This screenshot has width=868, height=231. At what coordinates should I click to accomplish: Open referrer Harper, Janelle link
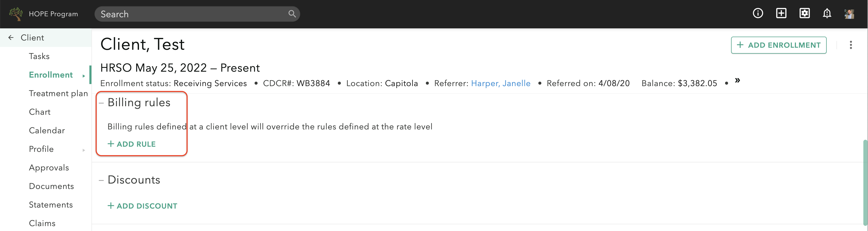(500, 83)
